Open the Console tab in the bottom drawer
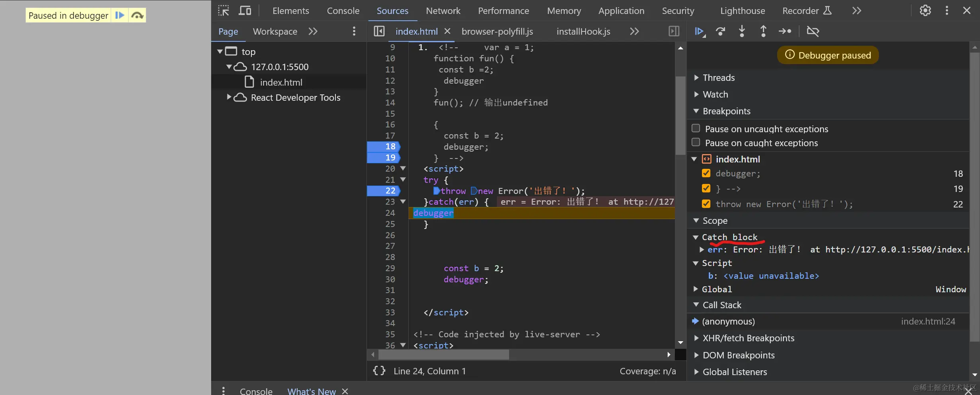The width and height of the screenshot is (980, 395). pos(256,391)
